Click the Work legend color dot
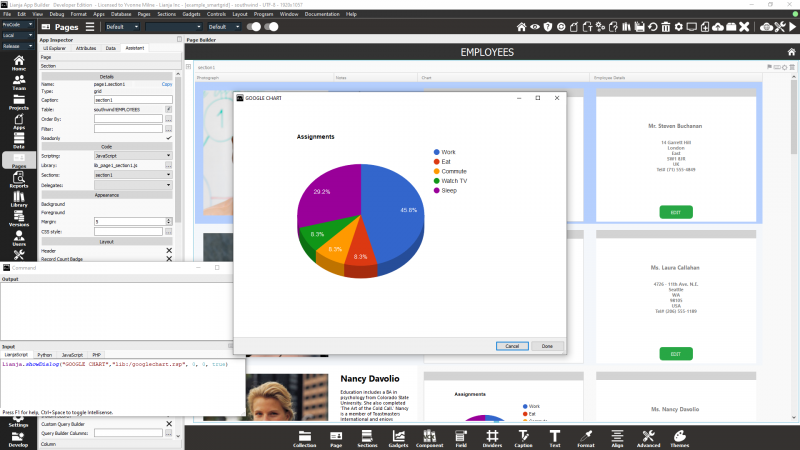This screenshot has width=800, height=450. [436, 152]
